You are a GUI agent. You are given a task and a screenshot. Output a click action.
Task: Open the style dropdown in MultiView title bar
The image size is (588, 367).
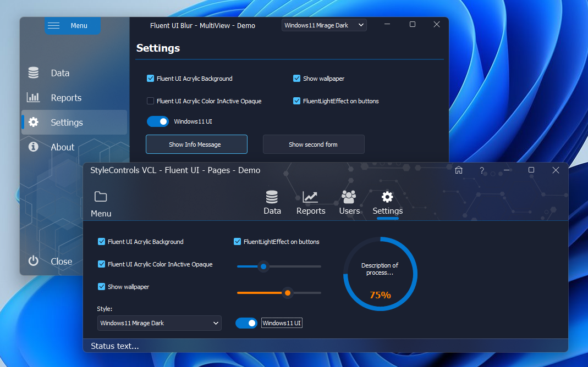[x=324, y=25]
